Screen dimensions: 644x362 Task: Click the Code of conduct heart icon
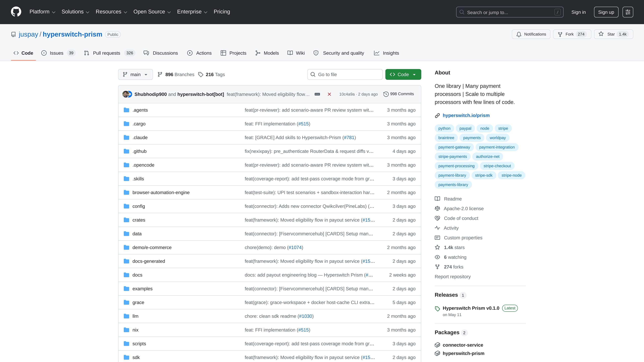[x=437, y=218]
